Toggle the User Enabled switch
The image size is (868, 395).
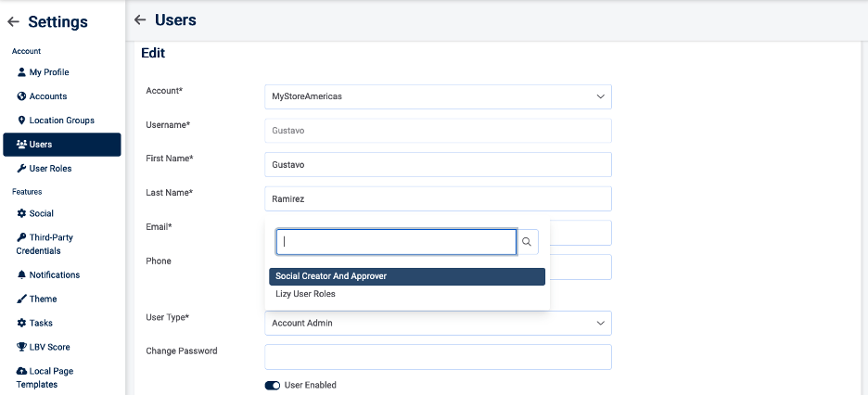click(273, 385)
